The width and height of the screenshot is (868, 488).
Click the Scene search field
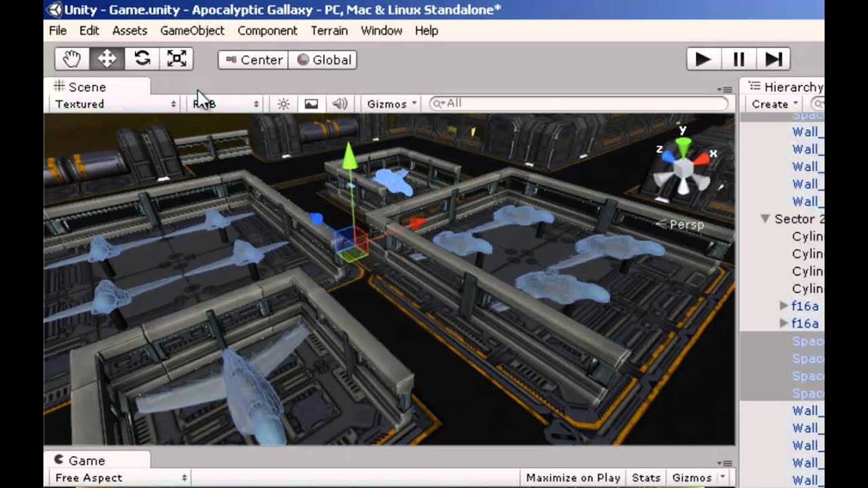(578, 103)
